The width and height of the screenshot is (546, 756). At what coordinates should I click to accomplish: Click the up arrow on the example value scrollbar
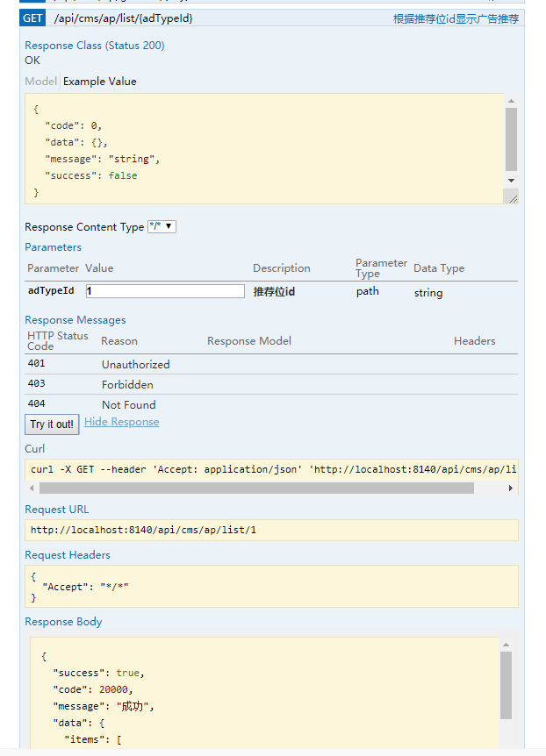[x=509, y=99]
